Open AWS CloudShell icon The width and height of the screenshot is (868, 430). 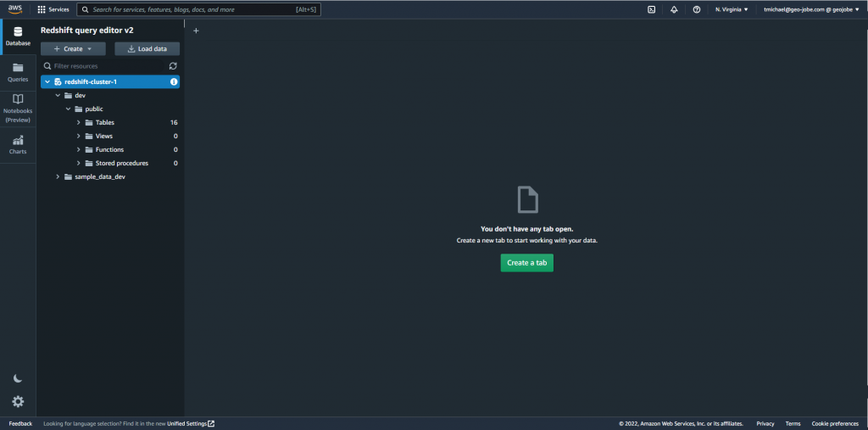coord(651,9)
